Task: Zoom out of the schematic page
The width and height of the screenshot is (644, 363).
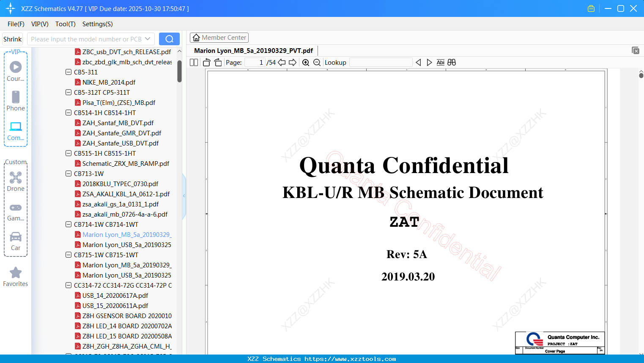Action: point(317,63)
